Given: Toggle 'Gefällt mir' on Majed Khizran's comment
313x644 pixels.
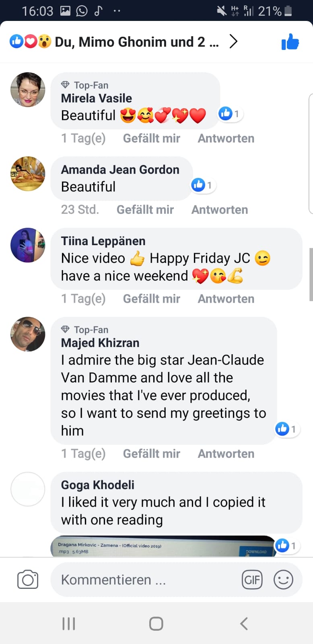Looking at the screenshot, I should tap(152, 454).
